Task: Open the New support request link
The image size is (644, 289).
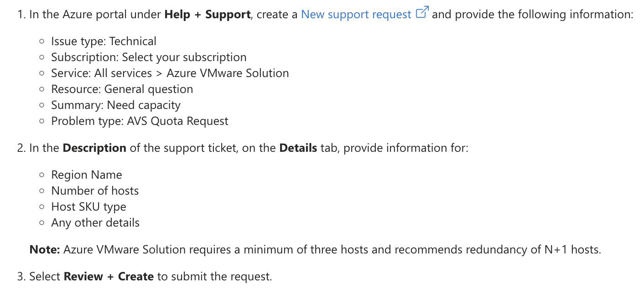Action: coord(356,15)
